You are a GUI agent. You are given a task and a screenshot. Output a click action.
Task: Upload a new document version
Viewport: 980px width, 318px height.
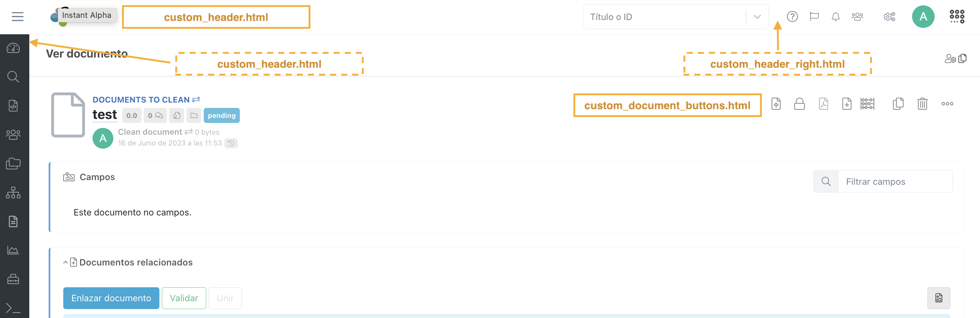[776, 104]
